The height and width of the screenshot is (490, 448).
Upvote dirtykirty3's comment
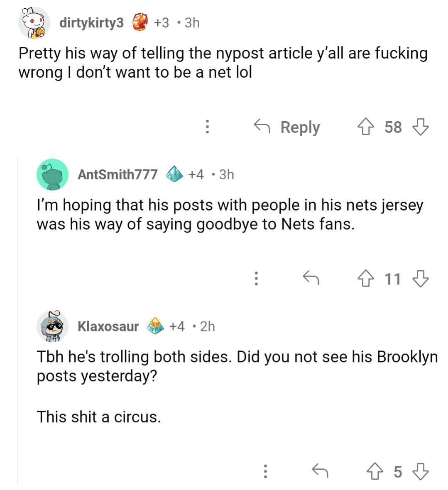click(365, 127)
